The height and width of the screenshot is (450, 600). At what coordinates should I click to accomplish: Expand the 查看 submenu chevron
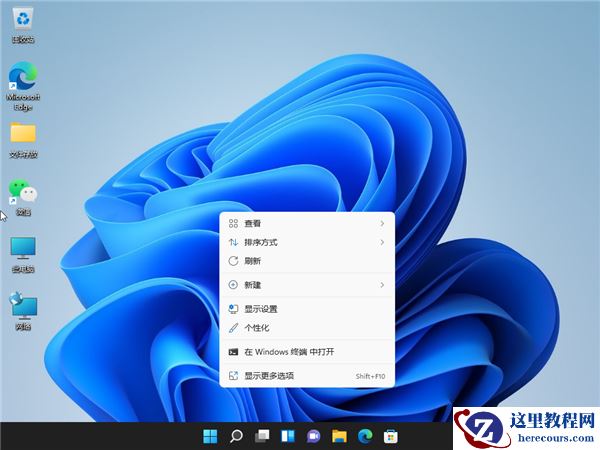[382, 223]
